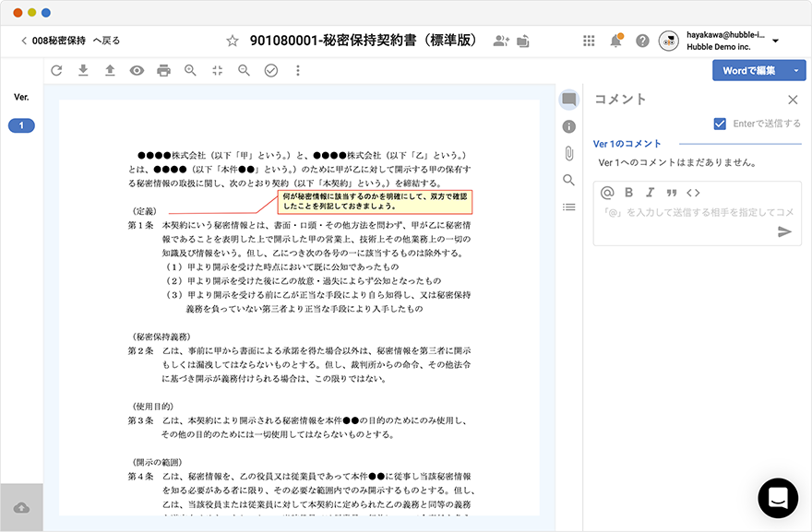The width and height of the screenshot is (812, 532).
Task: Click the 第1条 heading in document
Action: click(140, 225)
